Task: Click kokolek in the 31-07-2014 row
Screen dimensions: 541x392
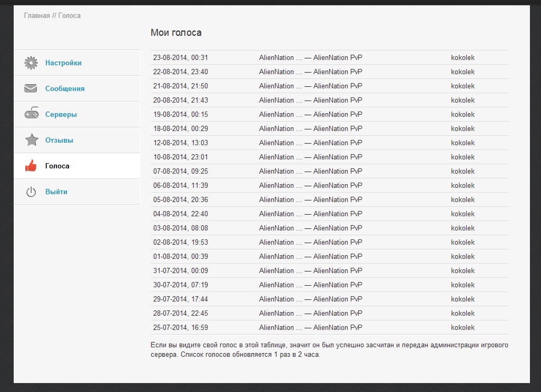Action: (x=463, y=270)
